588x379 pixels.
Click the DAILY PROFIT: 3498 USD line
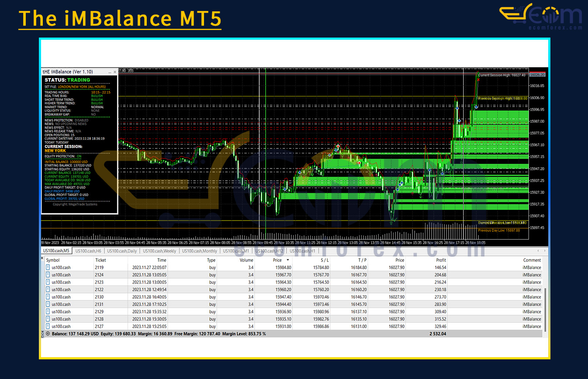62,191
